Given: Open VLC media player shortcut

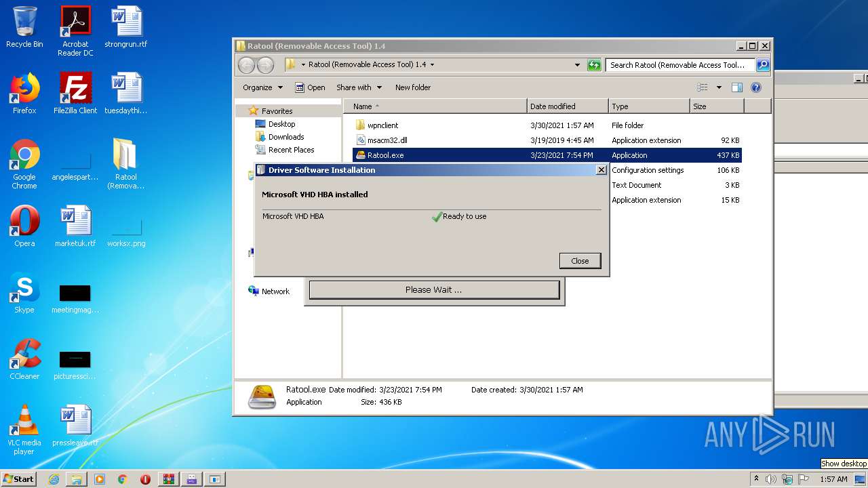Looking at the screenshot, I should [24, 430].
